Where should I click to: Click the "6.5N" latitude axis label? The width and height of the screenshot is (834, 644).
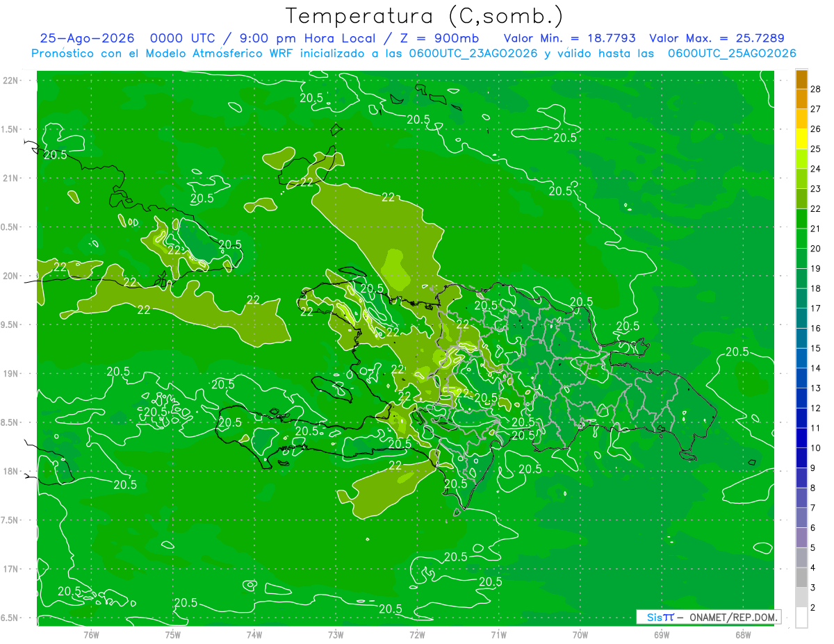coord(10,618)
